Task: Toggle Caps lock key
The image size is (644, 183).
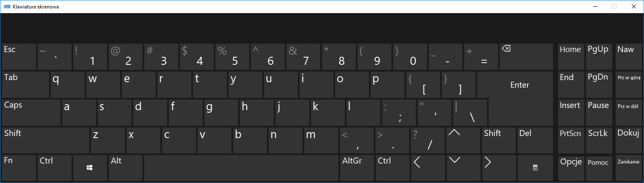Action: coord(31,112)
